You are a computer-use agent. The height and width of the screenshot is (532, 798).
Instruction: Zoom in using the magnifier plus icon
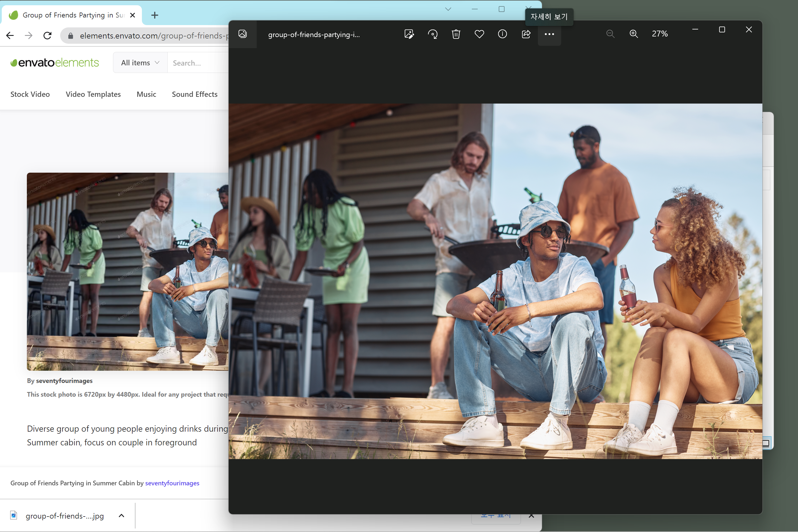(633, 34)
